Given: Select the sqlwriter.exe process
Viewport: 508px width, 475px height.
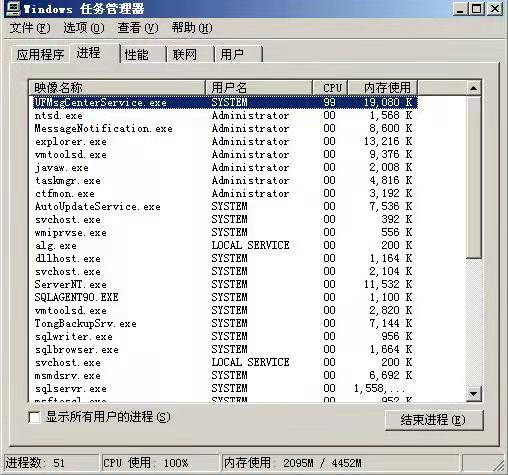Looking at the screenshot, I should [x=223, y=336].
